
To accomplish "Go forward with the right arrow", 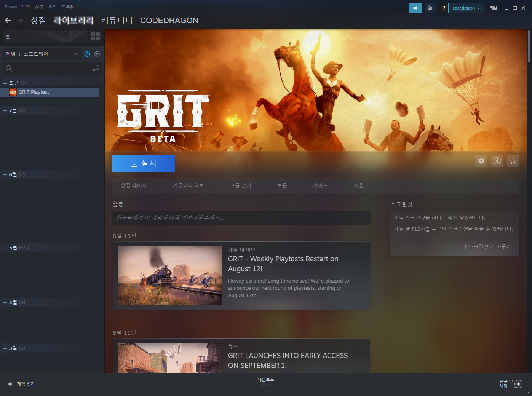I will 21,21.
